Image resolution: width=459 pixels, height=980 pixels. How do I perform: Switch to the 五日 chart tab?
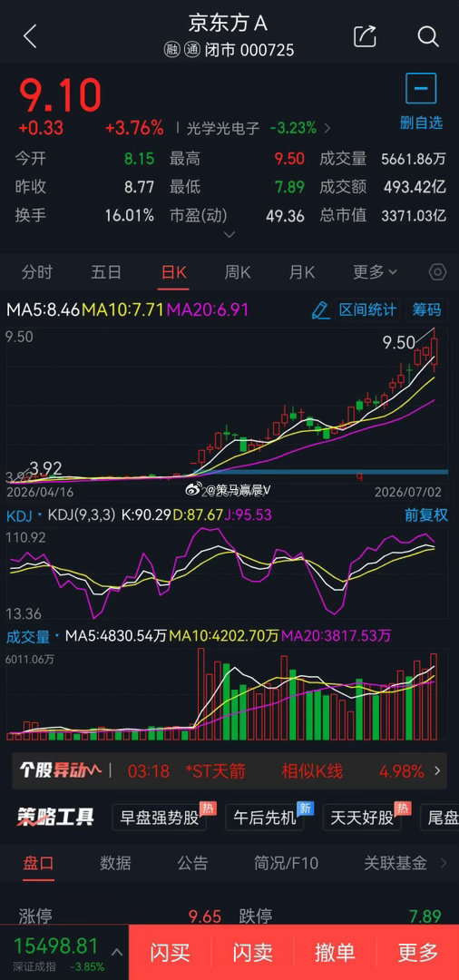[106, 272]
